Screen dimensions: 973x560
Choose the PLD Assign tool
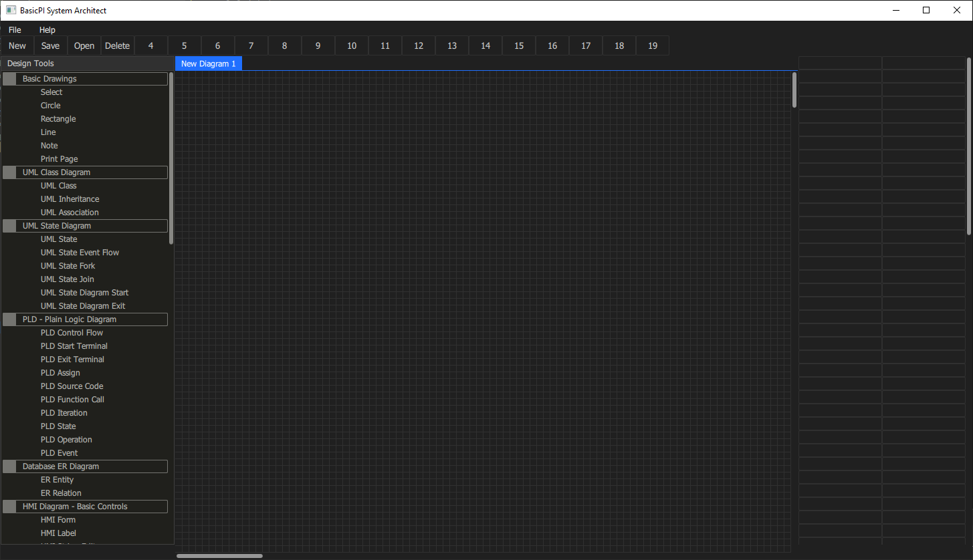tap(60, 373)
